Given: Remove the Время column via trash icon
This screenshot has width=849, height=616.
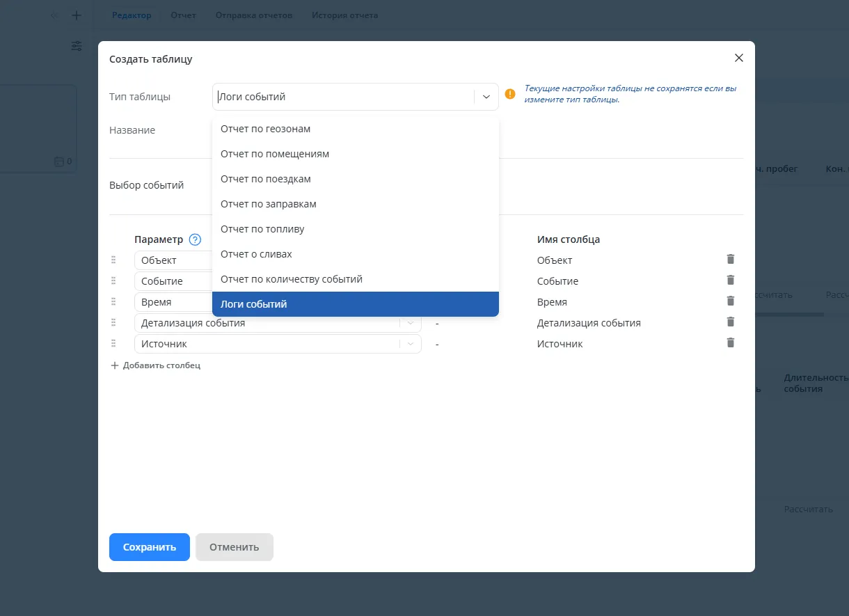Looking at the screenshot, I should [x=730, y=301].
